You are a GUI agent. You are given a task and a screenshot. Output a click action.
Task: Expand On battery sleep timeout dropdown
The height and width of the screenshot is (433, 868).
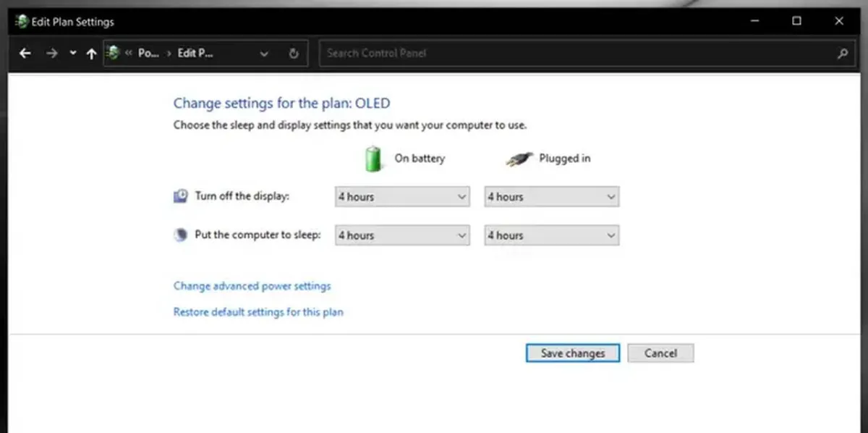pyautogui.click(x=402, y=235)
